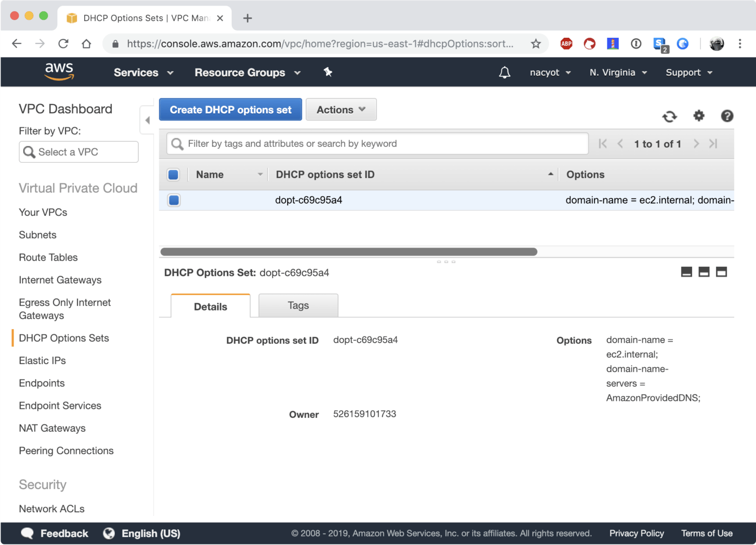
Task: Open the Actions dropdown
Action: point(341,109)
